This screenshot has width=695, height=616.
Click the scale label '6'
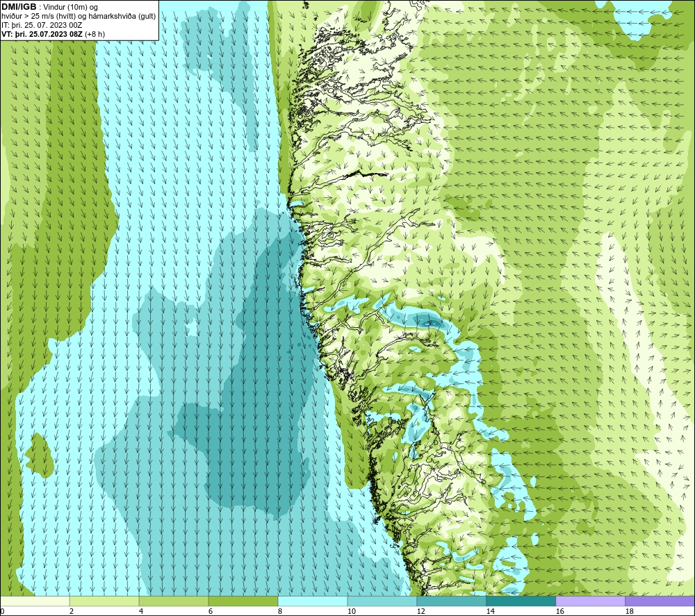[x=211, y=612]
